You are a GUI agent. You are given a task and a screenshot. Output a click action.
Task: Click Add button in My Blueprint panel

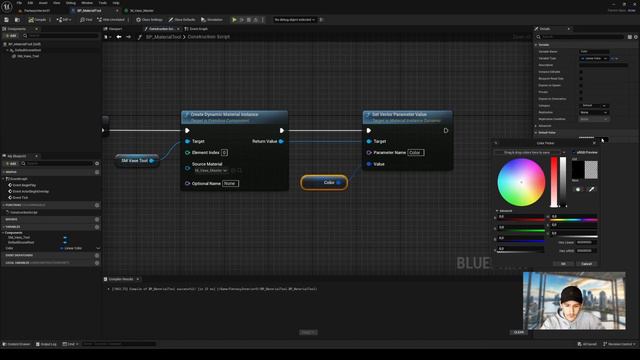(x=11, y=163)
